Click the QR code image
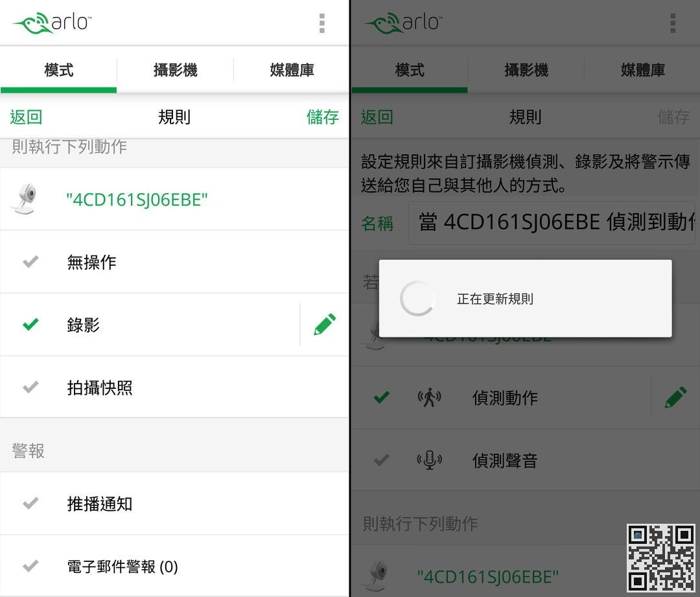The image size is (700, 597). (661, 558)
